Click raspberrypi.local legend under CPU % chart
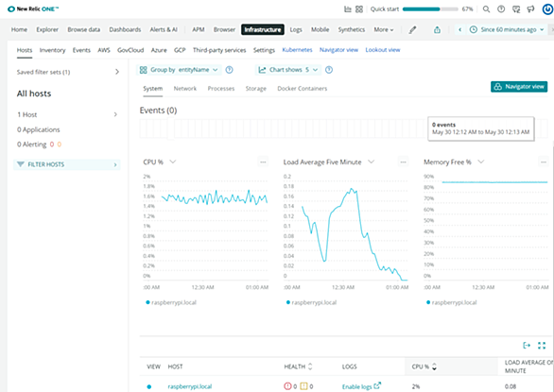The height and width of the screenshot is (392, 554). tap(171, 302)
